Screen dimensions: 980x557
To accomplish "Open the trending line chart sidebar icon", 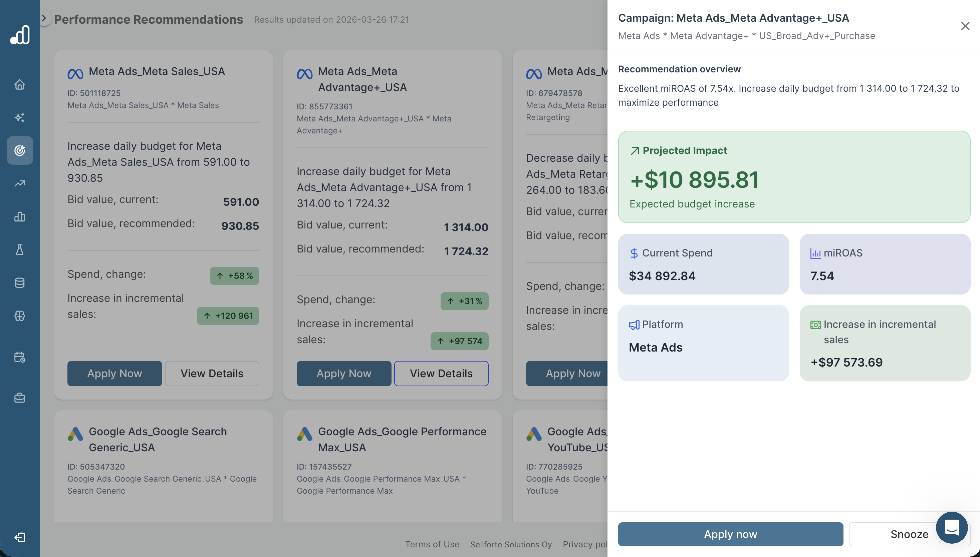I will tap(19, 184).
